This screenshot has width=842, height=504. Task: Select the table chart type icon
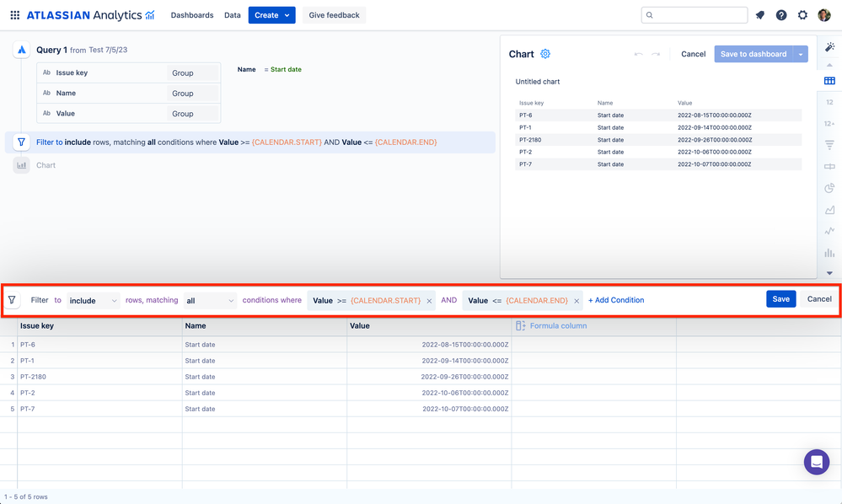click(x=829, y=81)
